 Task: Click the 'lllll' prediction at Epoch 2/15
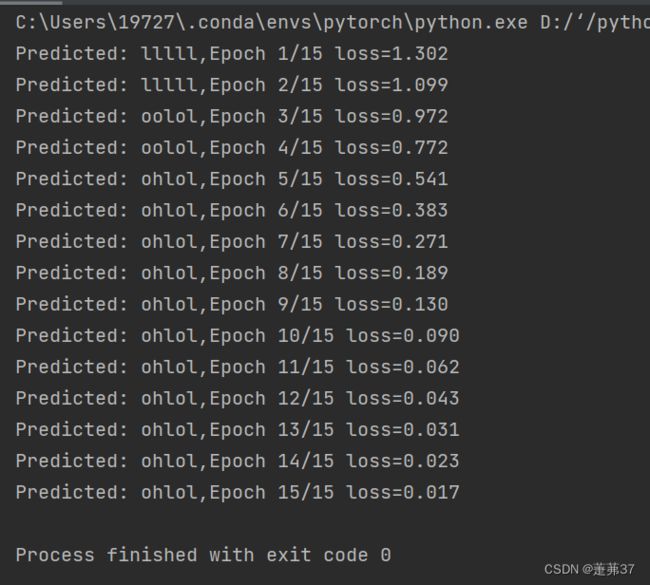(x=169, y=85)
